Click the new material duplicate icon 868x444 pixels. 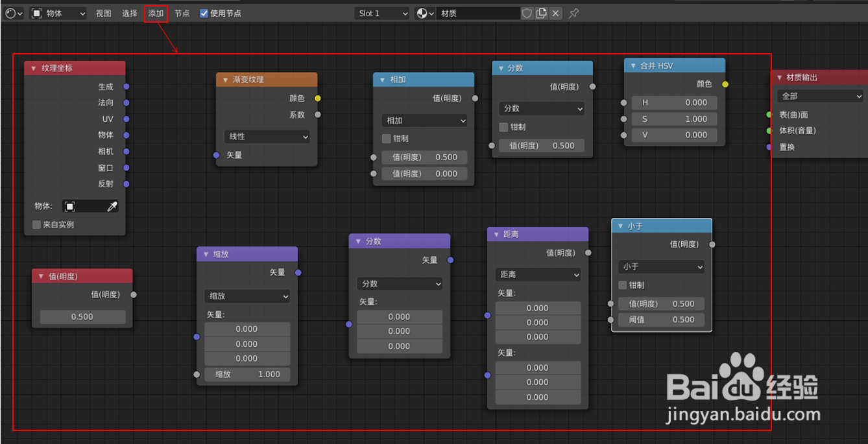click(x=541, y=13)
